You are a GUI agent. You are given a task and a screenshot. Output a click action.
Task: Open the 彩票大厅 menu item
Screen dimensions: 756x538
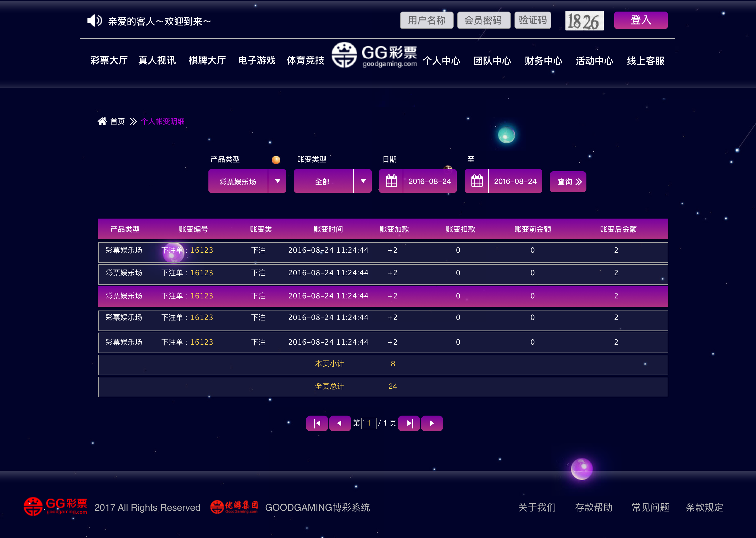[x=109, y=60]
